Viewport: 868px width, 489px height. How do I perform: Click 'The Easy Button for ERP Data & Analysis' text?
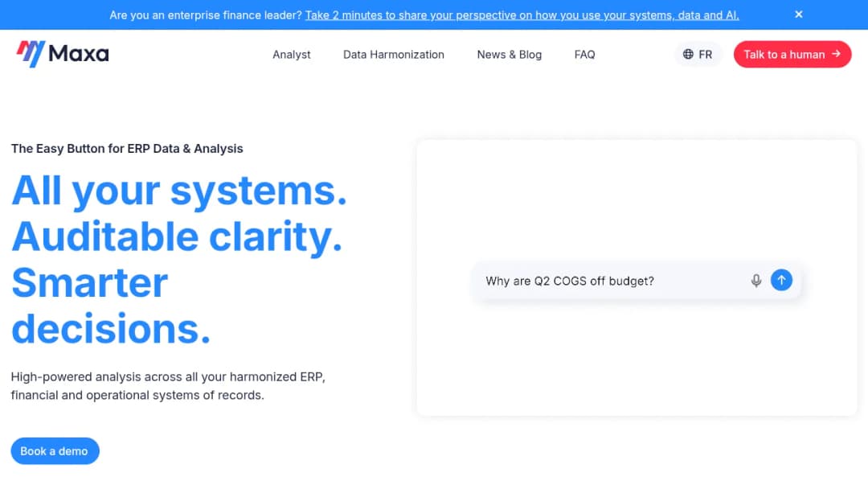tap(127, 149)
